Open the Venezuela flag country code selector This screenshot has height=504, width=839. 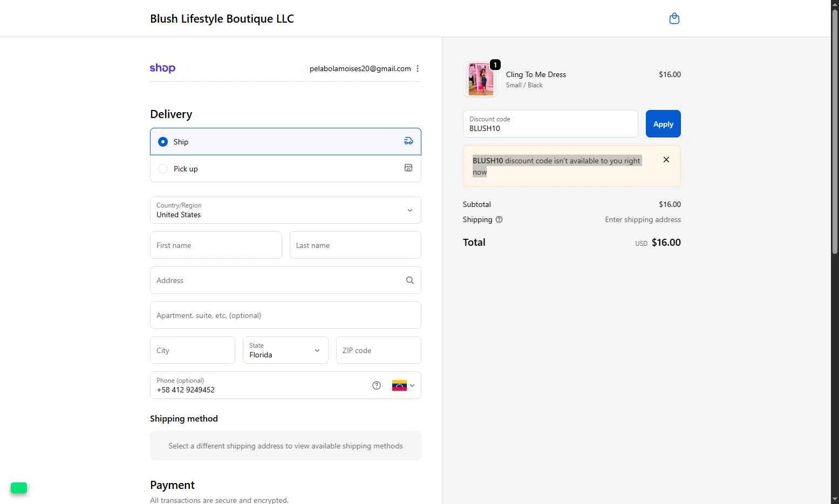click(403, 385)
